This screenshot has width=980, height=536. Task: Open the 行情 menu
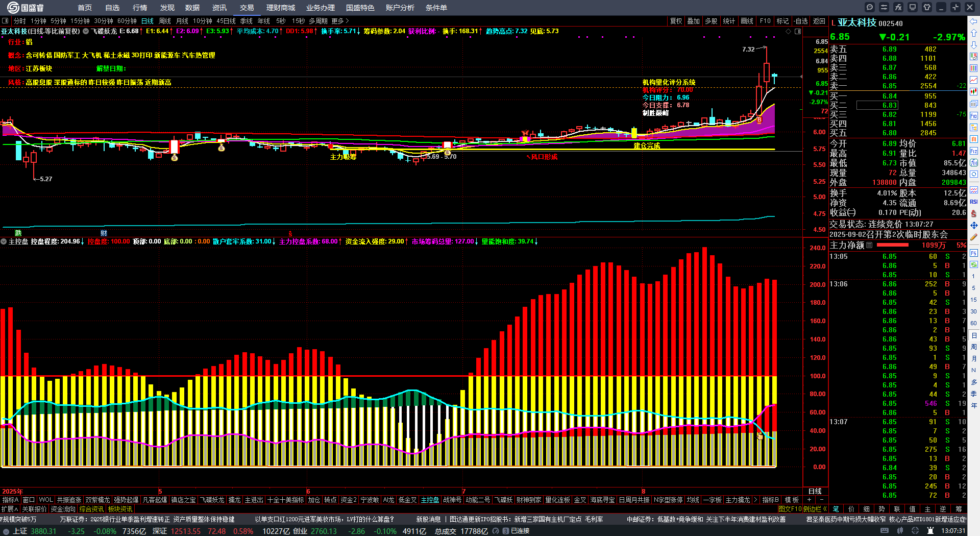[x=140, y=8]
